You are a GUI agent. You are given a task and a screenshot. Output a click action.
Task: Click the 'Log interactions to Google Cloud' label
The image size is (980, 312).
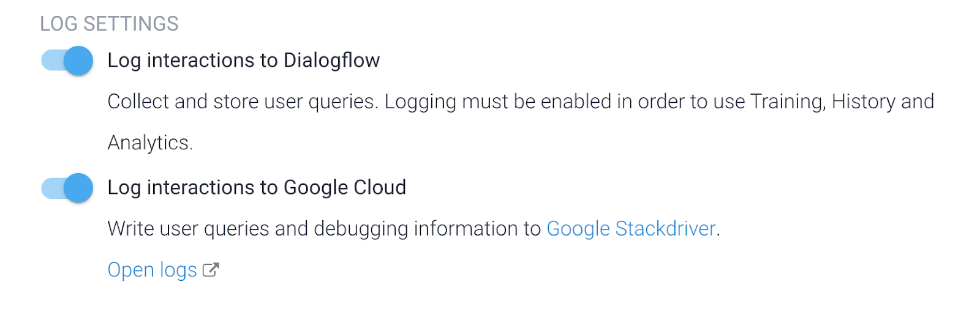click(257, 188)
